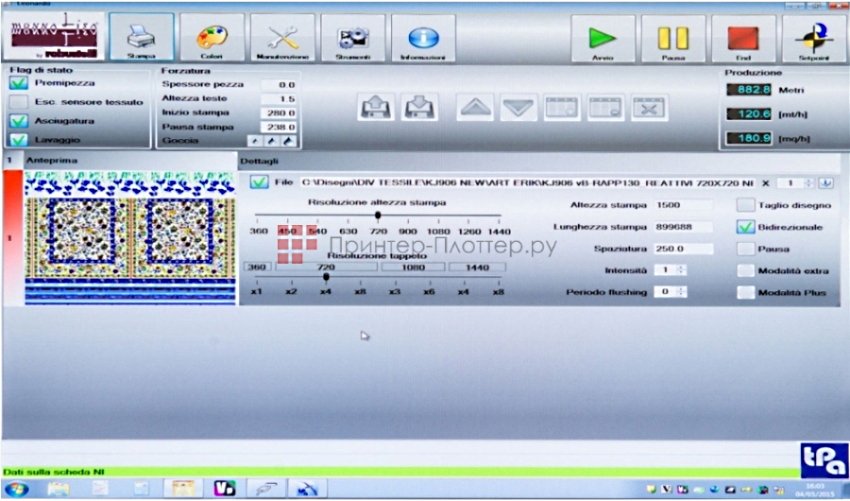Edit the Pausa stampa value
The height and width of the screenshot is (501, 850).
pyautogui.click(x=279, y=127)
